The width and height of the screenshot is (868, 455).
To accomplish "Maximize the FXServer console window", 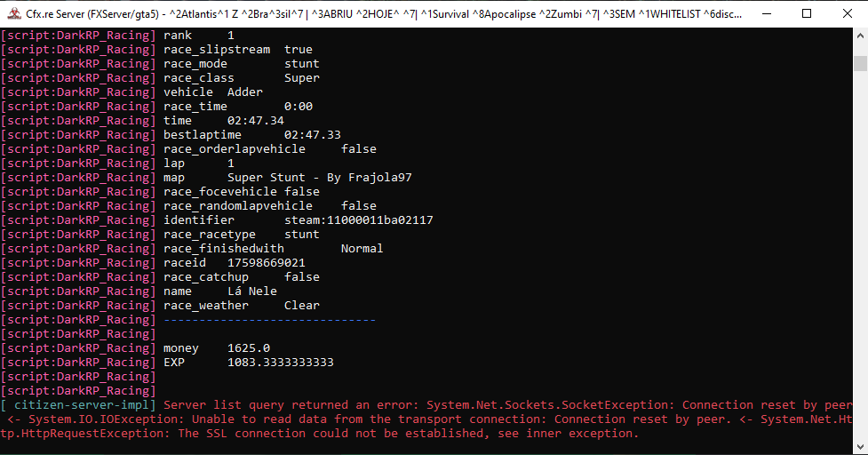I will (807, 13).
